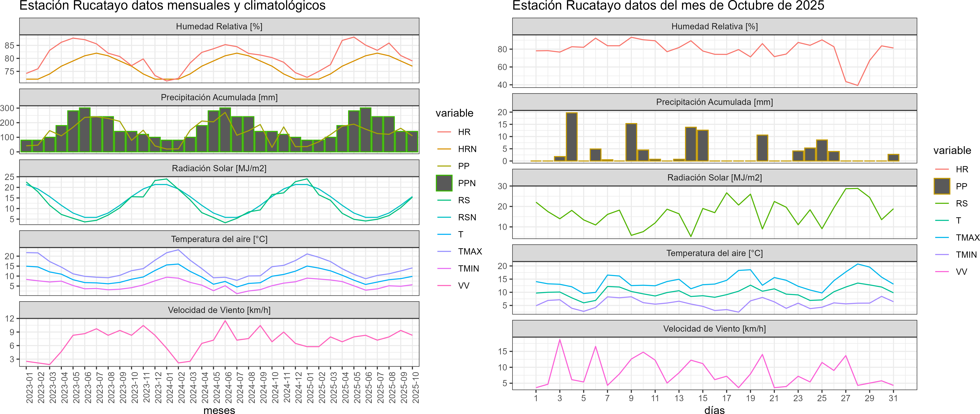Click day 31 tick label on right axis
The image size is (980, 414).
coord(893,398)
